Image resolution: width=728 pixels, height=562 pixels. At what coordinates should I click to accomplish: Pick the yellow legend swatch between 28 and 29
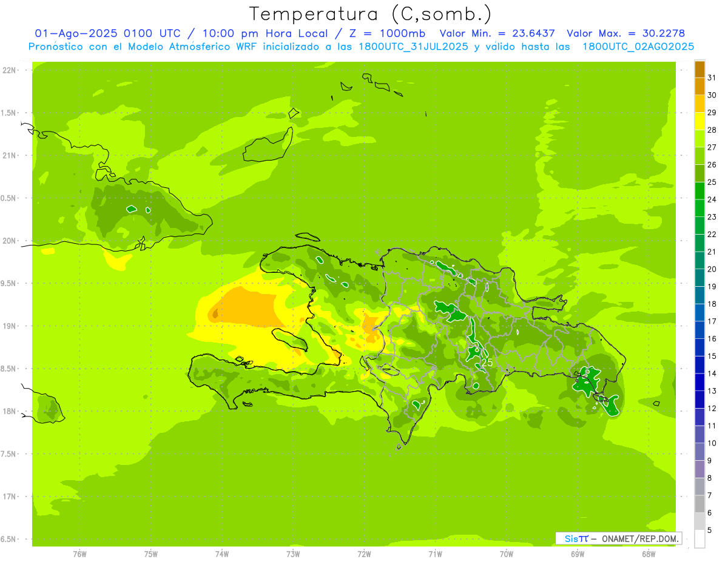point(699,121)
